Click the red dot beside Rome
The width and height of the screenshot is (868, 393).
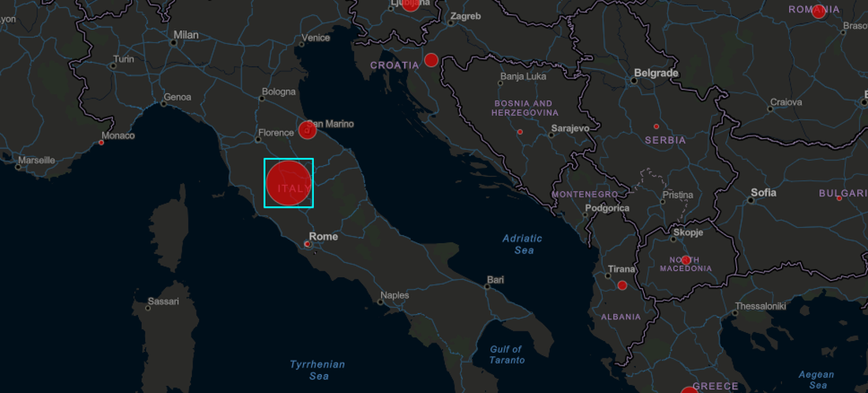[x=307, y=244]
